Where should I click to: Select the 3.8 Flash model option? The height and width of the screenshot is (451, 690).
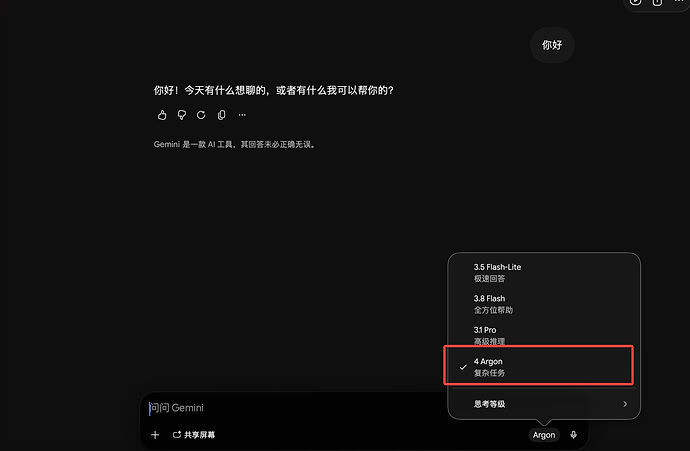tap(543, 304)
